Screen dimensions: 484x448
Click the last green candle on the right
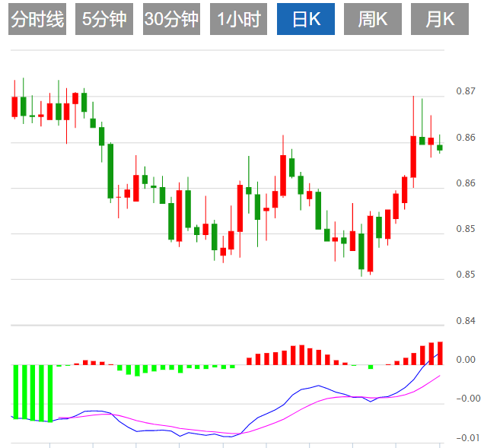click(x=440, y=148)
